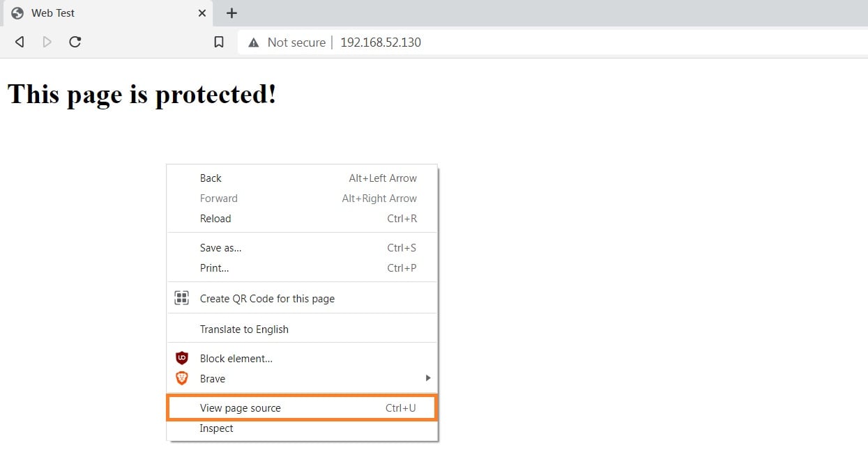Select the Web Test tab
The image size is (868, 466).
107,13
